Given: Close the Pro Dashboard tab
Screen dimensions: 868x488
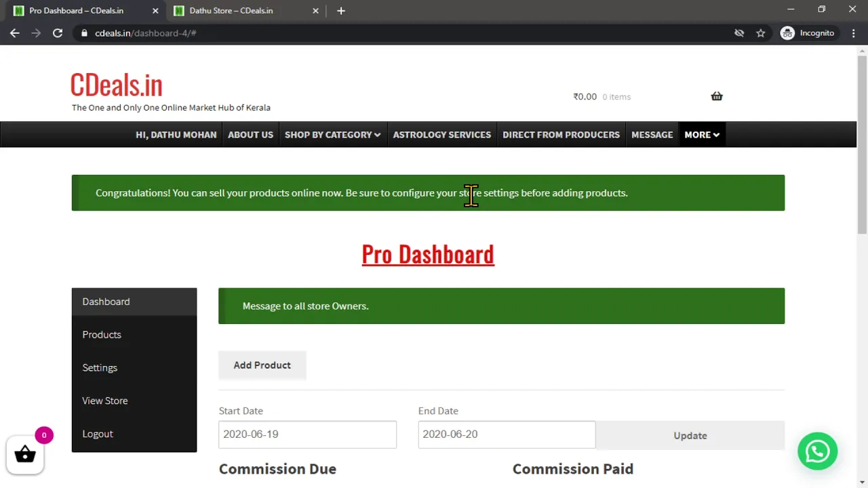Looking at the screenshot, I should 155,11.
